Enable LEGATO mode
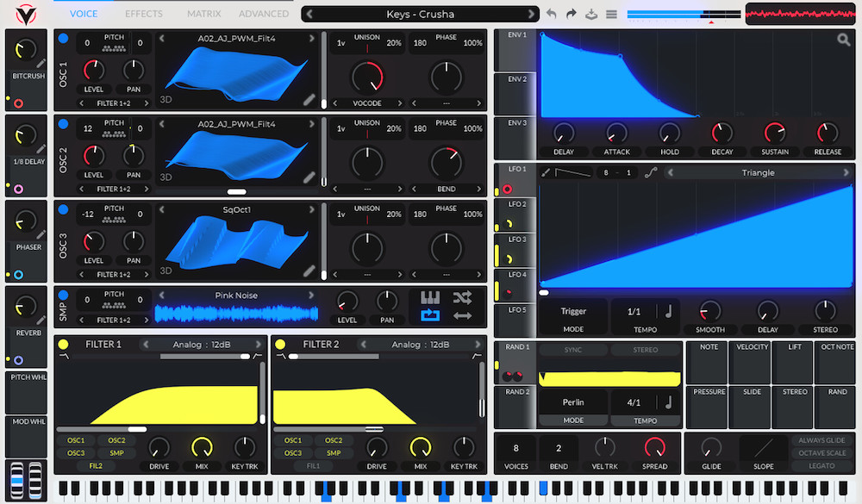 (821, 465)
